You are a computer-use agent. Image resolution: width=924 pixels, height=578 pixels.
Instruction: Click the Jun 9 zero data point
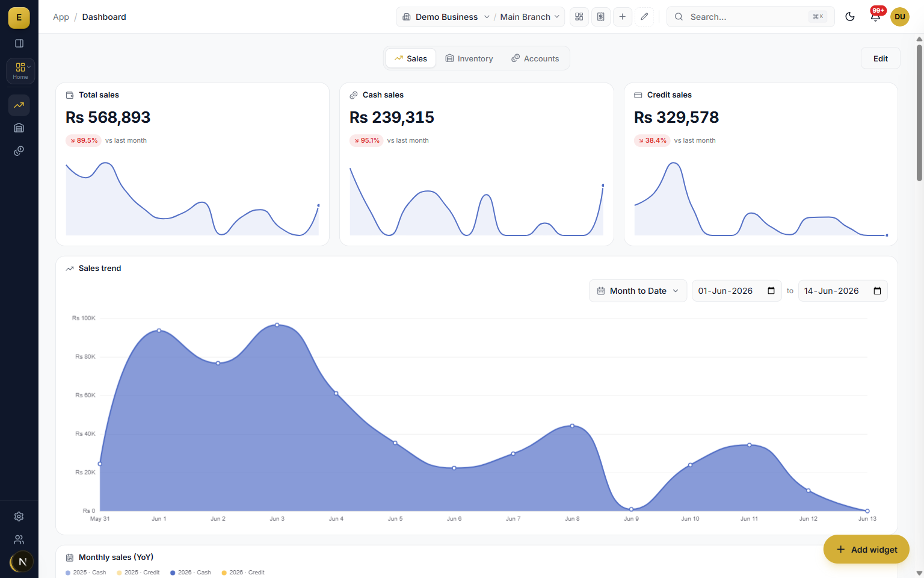tap(631, 509)
